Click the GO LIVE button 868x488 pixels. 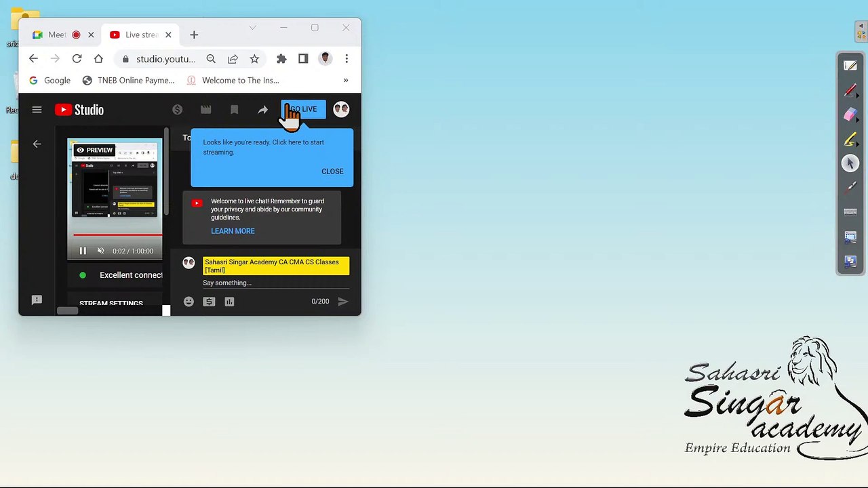tap(304, 109)
